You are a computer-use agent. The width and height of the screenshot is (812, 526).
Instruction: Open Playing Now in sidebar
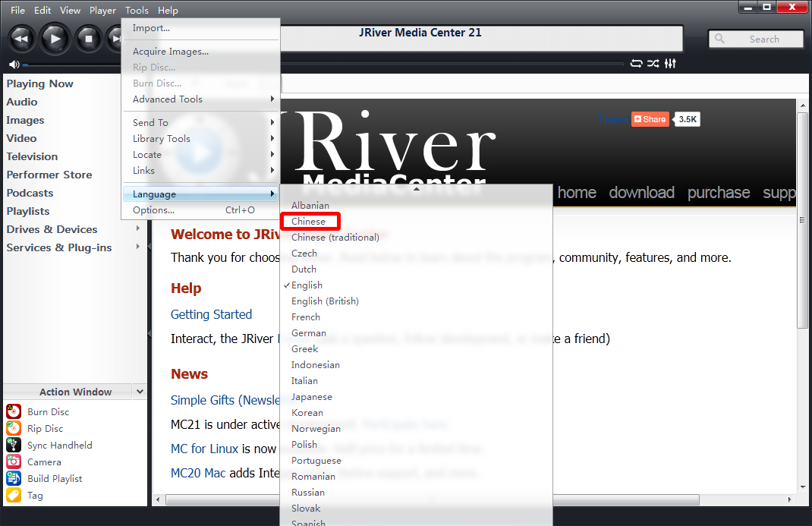pos(40,83)
